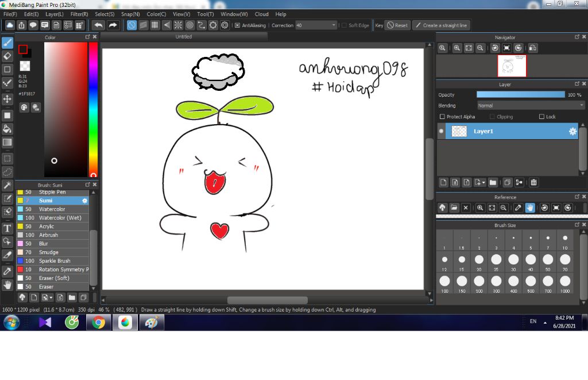This screenshot has width=588, height=380.
Task: Activate hand tool in Reference panel
Action: pyautogui.click(x=530, y=208)
